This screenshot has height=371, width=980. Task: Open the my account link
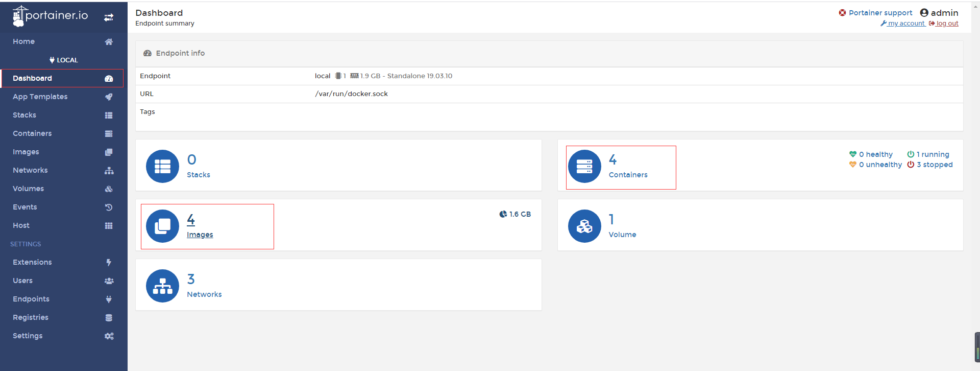903,24
